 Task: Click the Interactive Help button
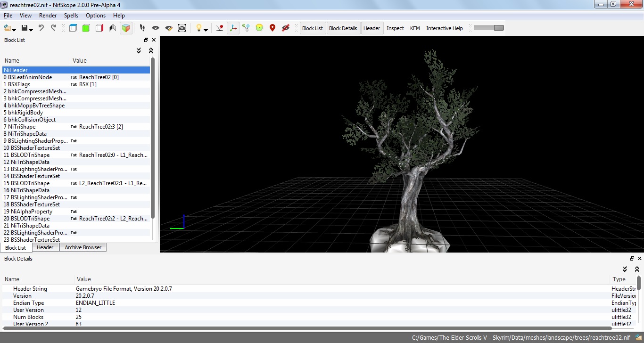(444, 28)
